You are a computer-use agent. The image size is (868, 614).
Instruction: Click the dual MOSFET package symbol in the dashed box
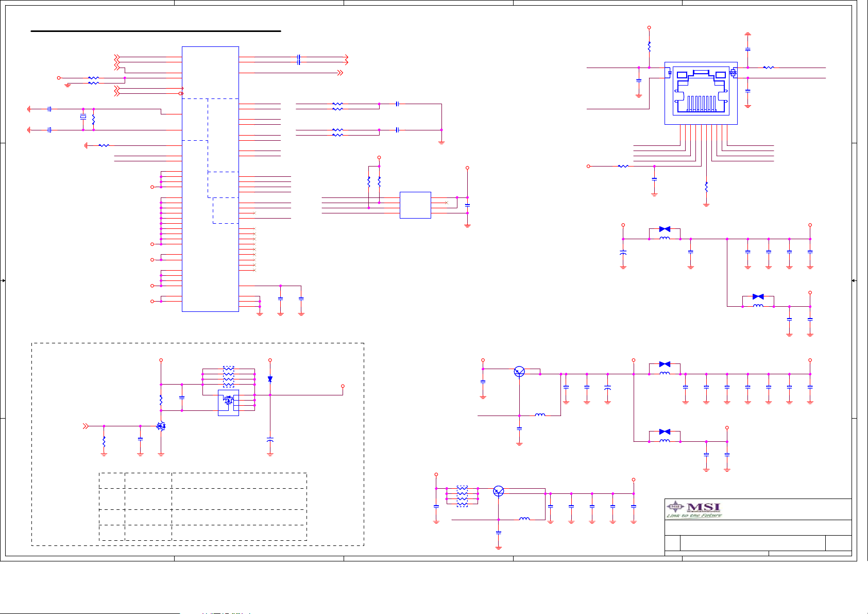click(228, 403)
